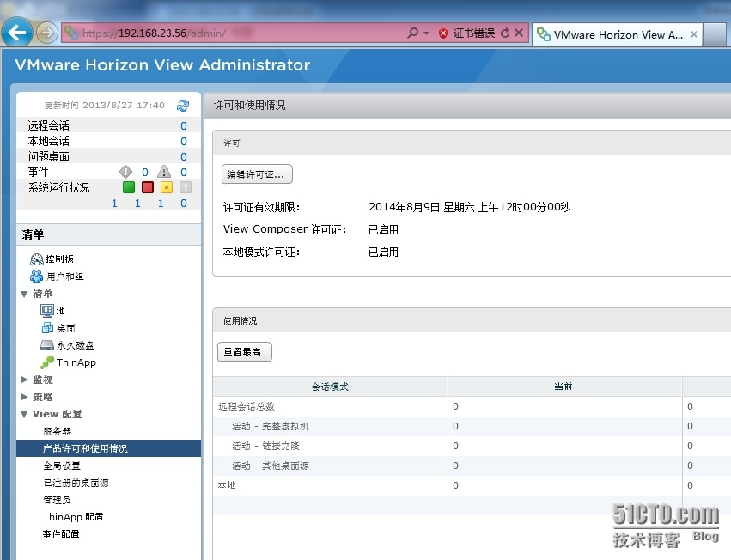
Task: Click the 池 monitor icon
Action: (47, 311)
